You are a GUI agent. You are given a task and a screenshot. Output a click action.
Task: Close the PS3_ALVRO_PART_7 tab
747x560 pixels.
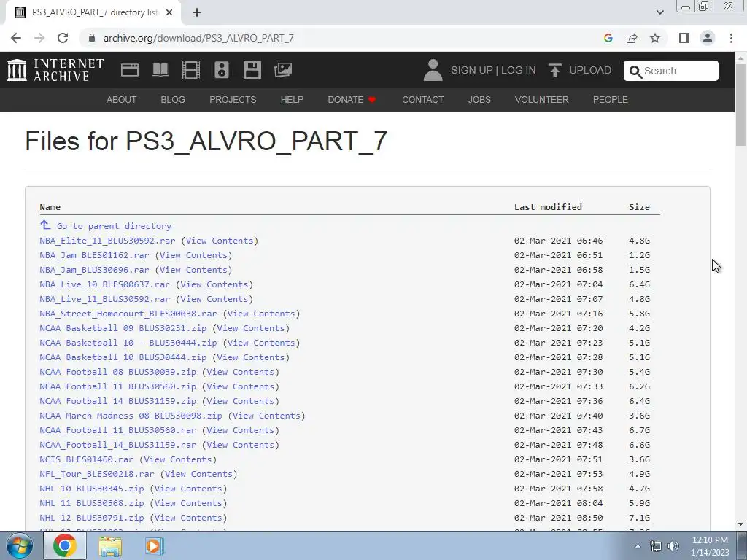click(x=169, y=12)
